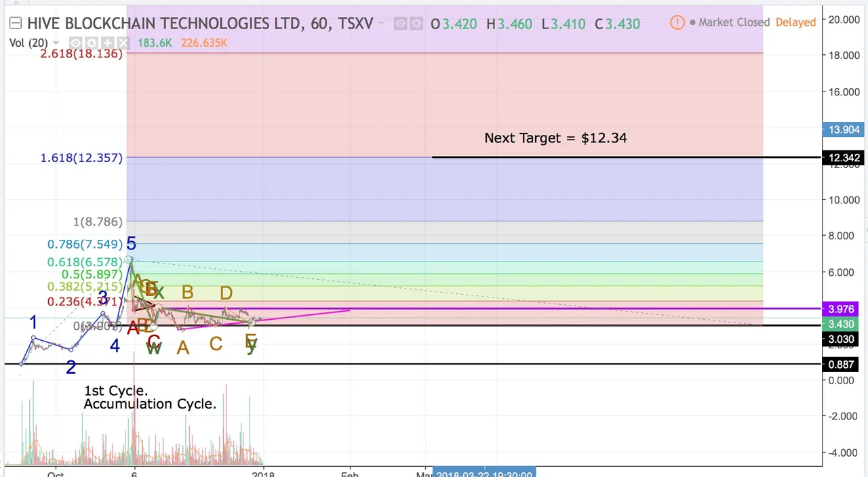Viewport: 868px width, 477px height.
Task: Click the Vol (20) indicator label
Action: click(27, 43)
